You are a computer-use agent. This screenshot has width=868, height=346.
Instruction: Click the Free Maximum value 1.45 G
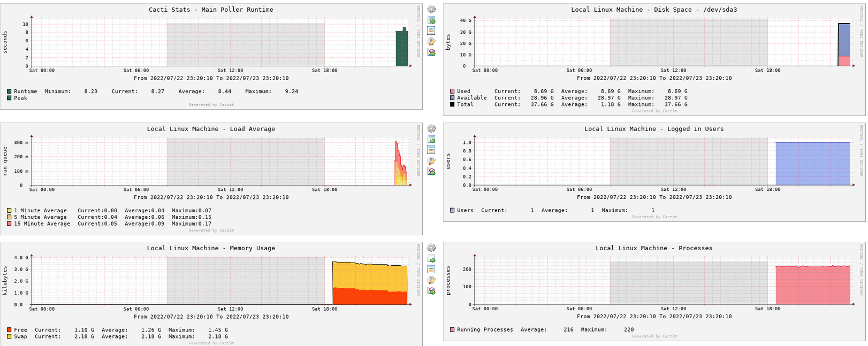coord(217,330)
